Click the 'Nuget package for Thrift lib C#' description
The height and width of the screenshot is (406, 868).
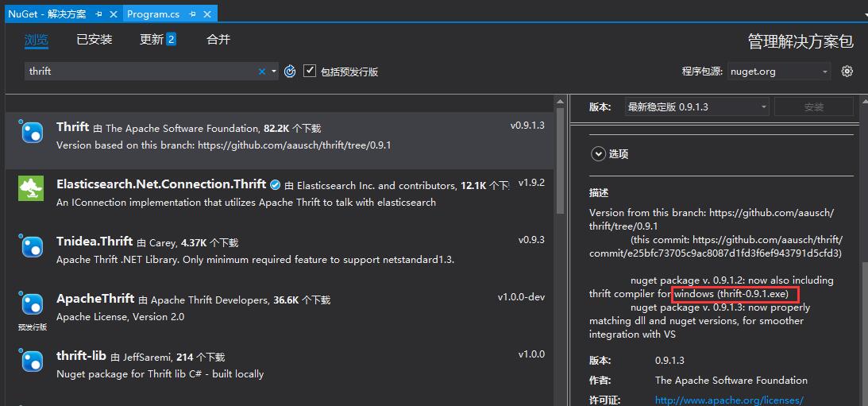point(160,374)
